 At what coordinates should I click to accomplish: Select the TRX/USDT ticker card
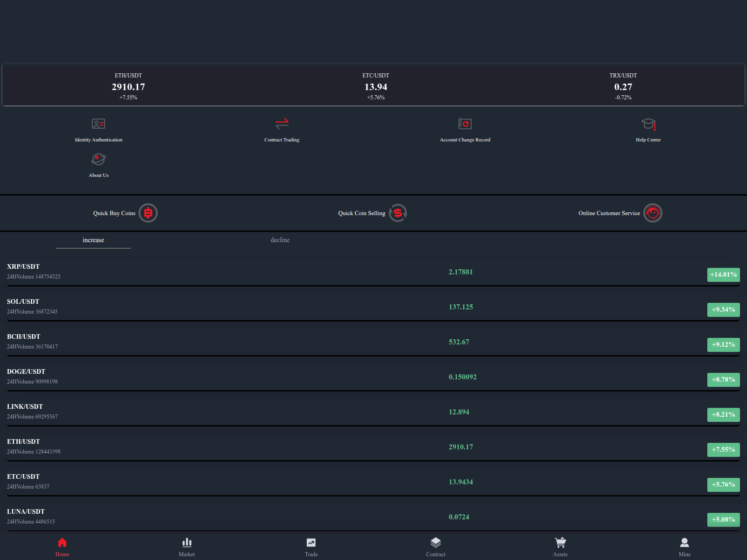[x=623, y=86]
